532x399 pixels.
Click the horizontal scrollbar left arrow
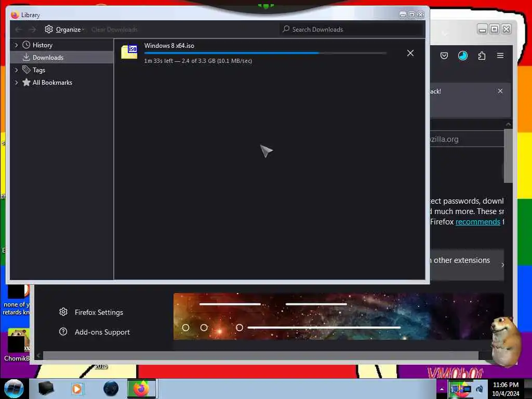(38, 355)
